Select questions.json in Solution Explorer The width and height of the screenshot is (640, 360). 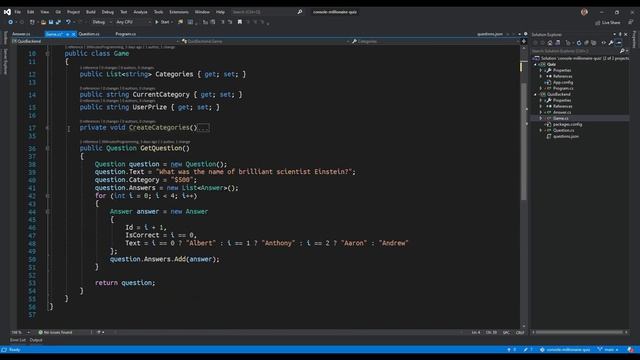coord(566,136)
